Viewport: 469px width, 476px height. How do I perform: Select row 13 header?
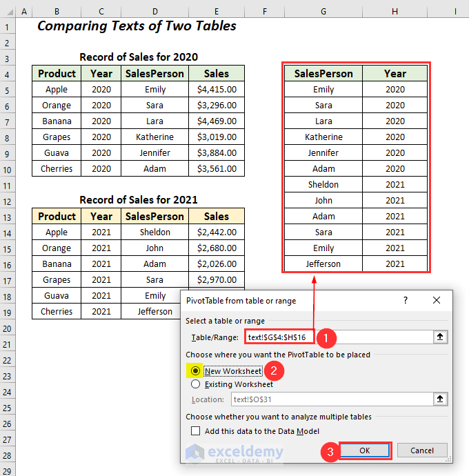tap(8, 217)
